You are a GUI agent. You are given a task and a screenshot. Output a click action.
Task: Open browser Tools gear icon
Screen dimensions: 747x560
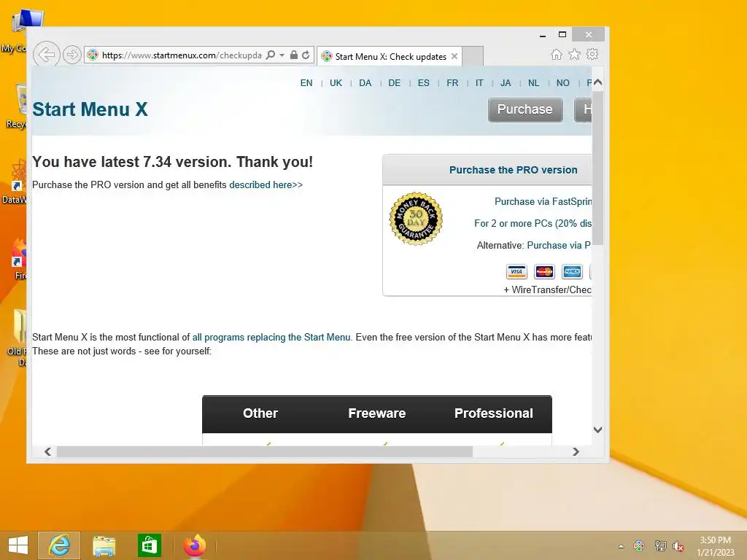click(x=592, y=54)
